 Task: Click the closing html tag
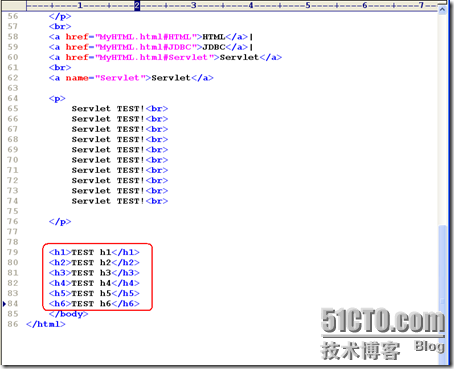(46, 324)
